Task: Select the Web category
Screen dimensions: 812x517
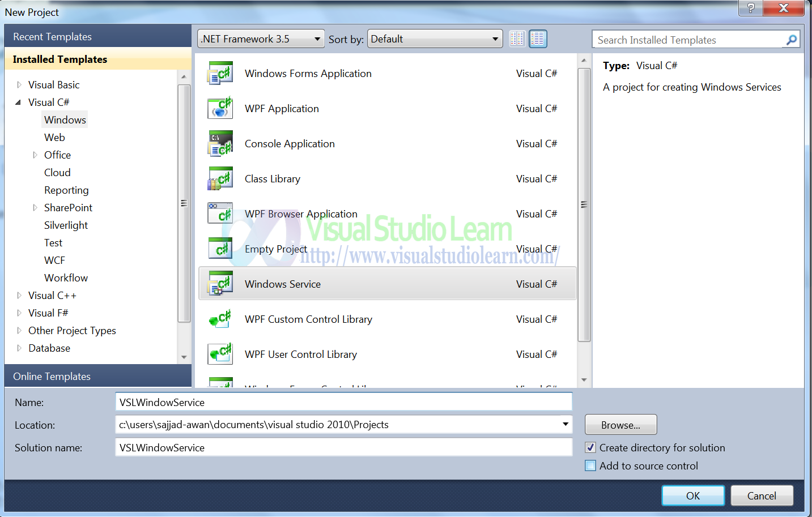Action: [54, 138]
